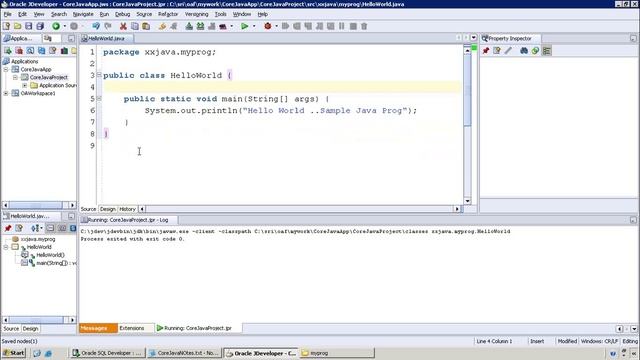640x360 pixels.
Task: Switch to CoreJavaNotes.txt Notepad taskbar button
Action: pyautogui.click(x=184, y=353)
